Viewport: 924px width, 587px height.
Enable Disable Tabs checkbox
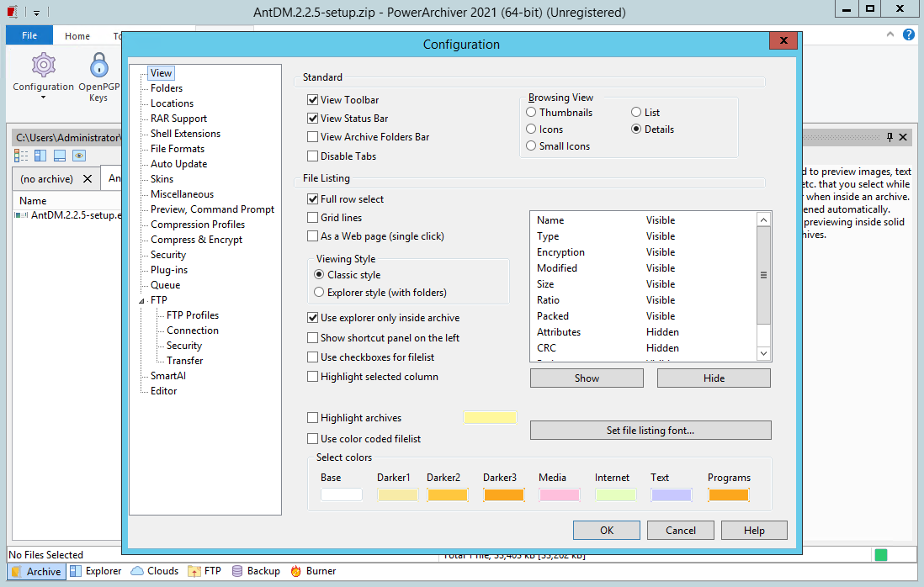(312, 156)
